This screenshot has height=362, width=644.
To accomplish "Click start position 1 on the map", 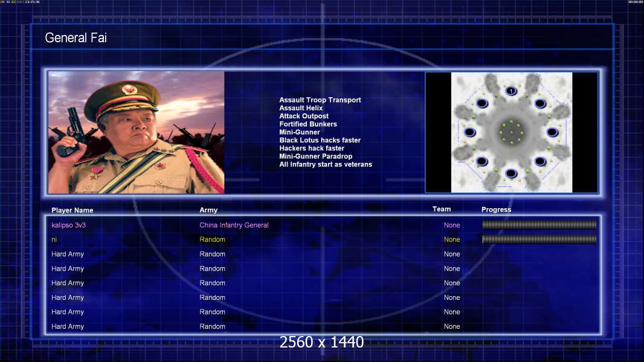I will tap(511, 91).
